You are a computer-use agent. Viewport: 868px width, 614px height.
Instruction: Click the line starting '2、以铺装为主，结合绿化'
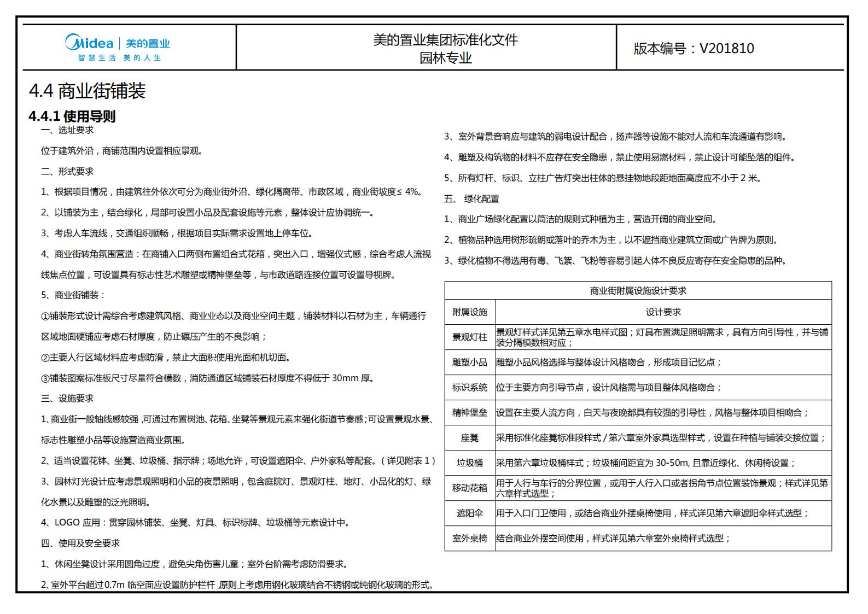pos(208,213)
